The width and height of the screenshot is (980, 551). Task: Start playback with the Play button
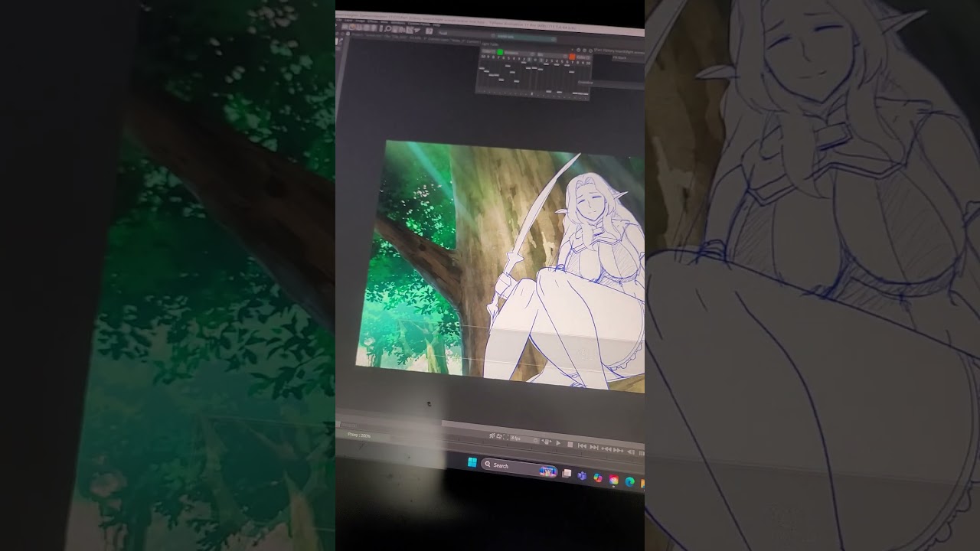tap(558, 443)
